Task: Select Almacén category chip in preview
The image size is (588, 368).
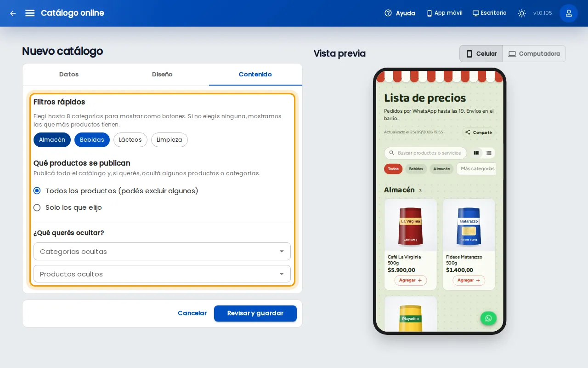Action: (x=442, y=169)
